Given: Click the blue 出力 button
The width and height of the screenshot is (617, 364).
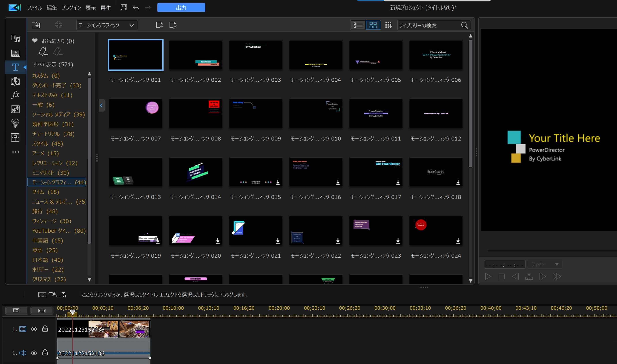Looking at the screenshot, I should 181,8.
